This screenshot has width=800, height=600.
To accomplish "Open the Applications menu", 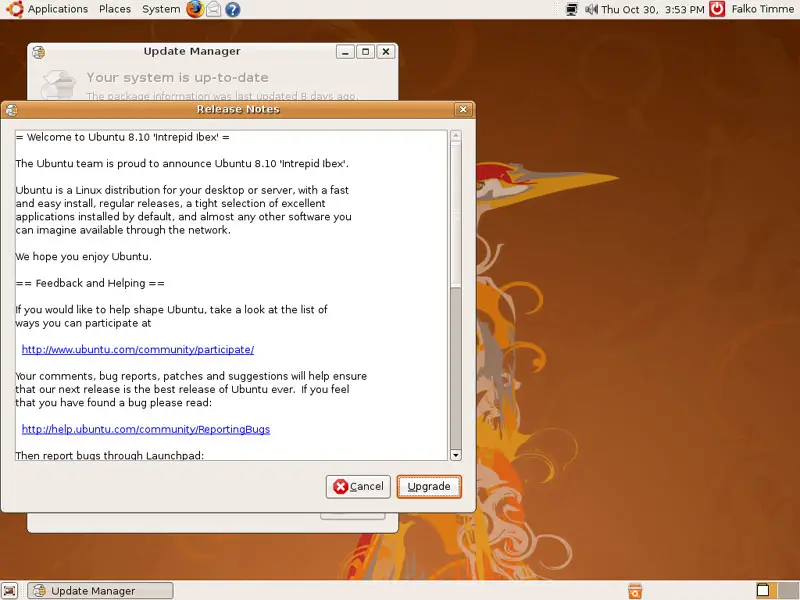I will point(58,9).
